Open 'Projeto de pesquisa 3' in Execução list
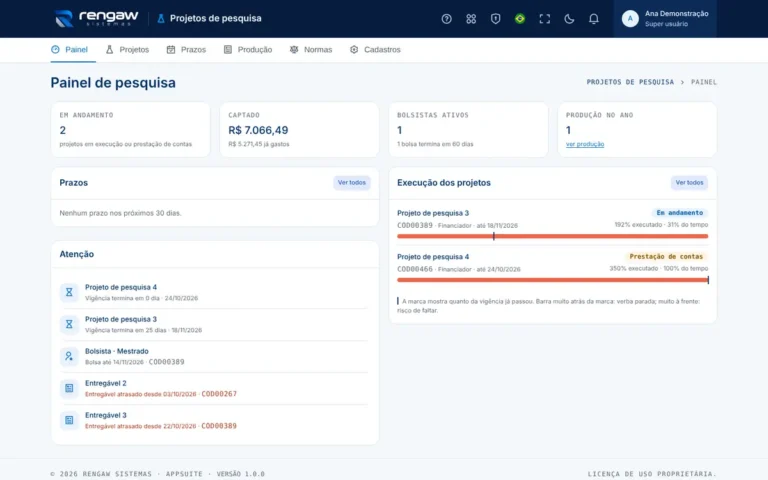 tap(433, 213)
